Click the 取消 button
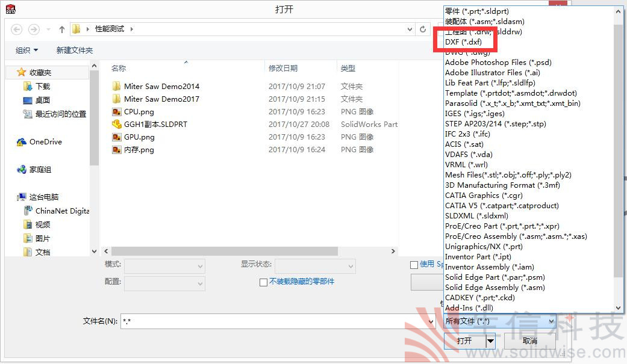627x364 pixels. pyautogui.click(x=529, y=341)
